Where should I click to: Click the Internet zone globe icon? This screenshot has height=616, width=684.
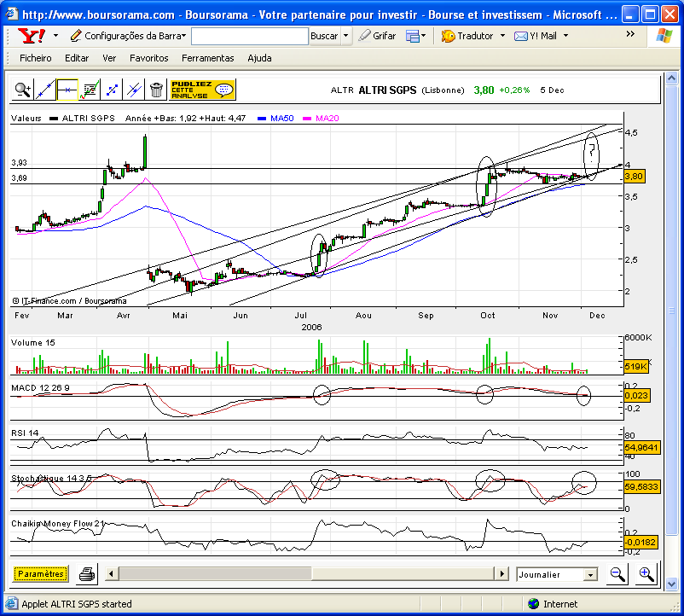[533, 604]
